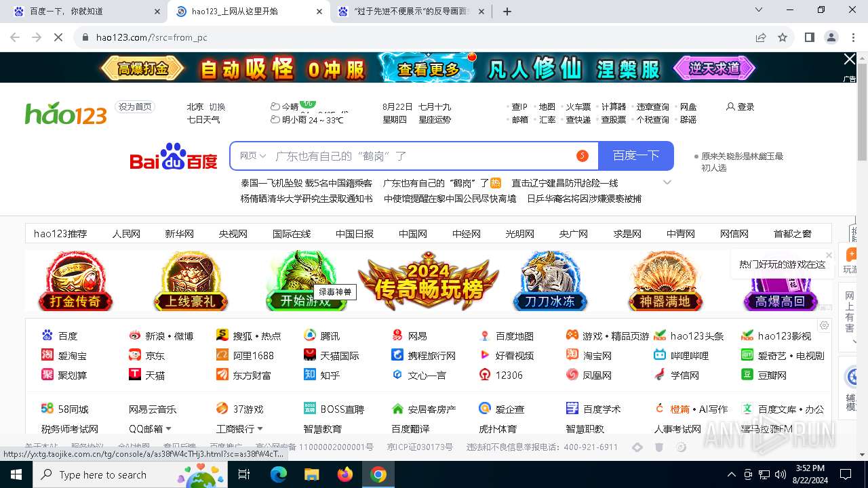Open Windows Task View

click(x=244, y=474)
